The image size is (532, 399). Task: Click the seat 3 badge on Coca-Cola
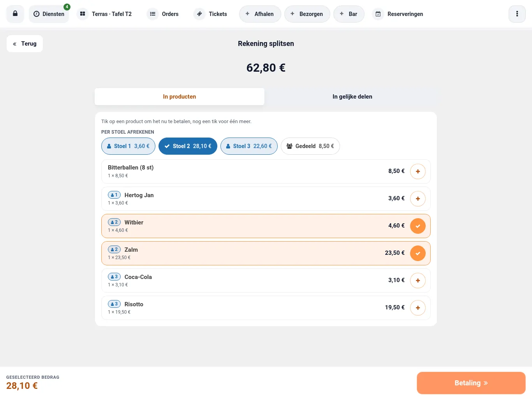(x=114, y=277)
